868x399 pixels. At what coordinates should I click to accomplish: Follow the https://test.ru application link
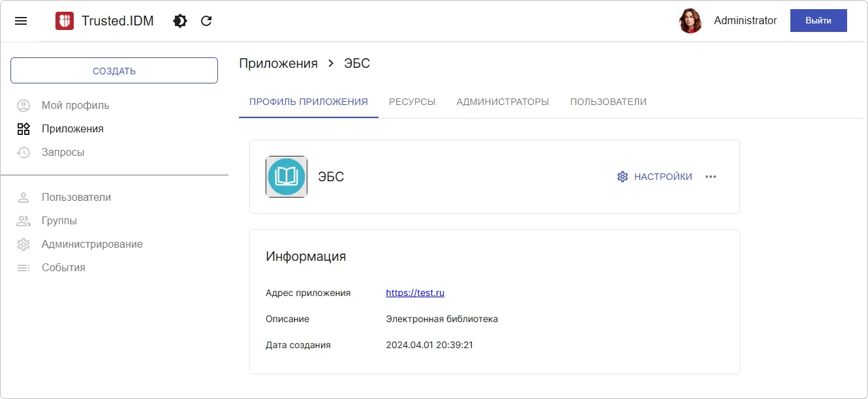415,292
